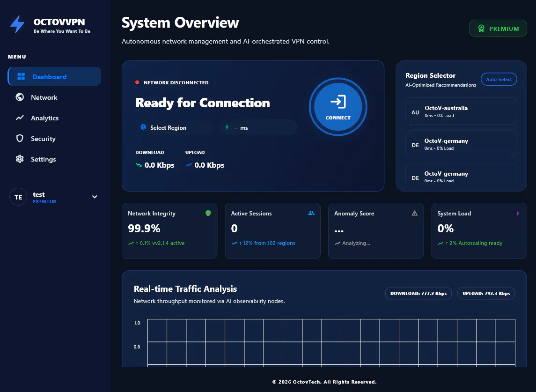Click the PREMIUM label under test username
The width and height of the screenshot is (536, 392).
point(44,201)
